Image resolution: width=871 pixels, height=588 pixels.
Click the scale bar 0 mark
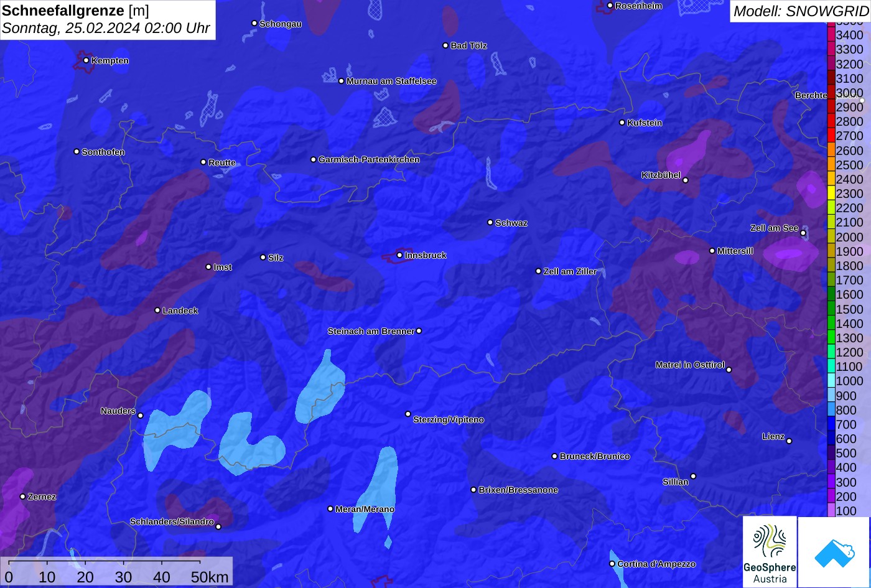click(x=9, y=577)
